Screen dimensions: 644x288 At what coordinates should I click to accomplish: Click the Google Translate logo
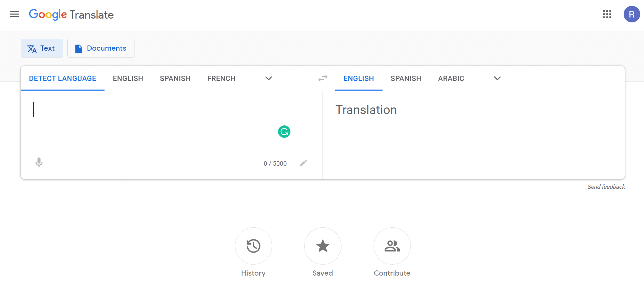[x=71, y=14]
